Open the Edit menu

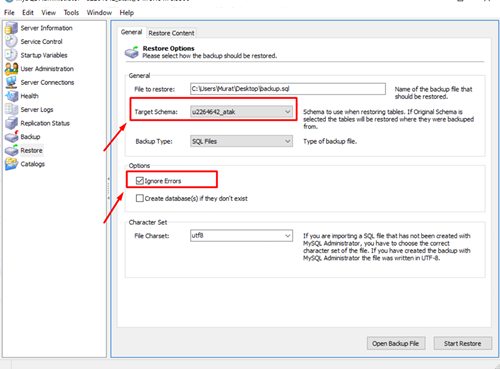pyautogui.click(x=28, y=13)
